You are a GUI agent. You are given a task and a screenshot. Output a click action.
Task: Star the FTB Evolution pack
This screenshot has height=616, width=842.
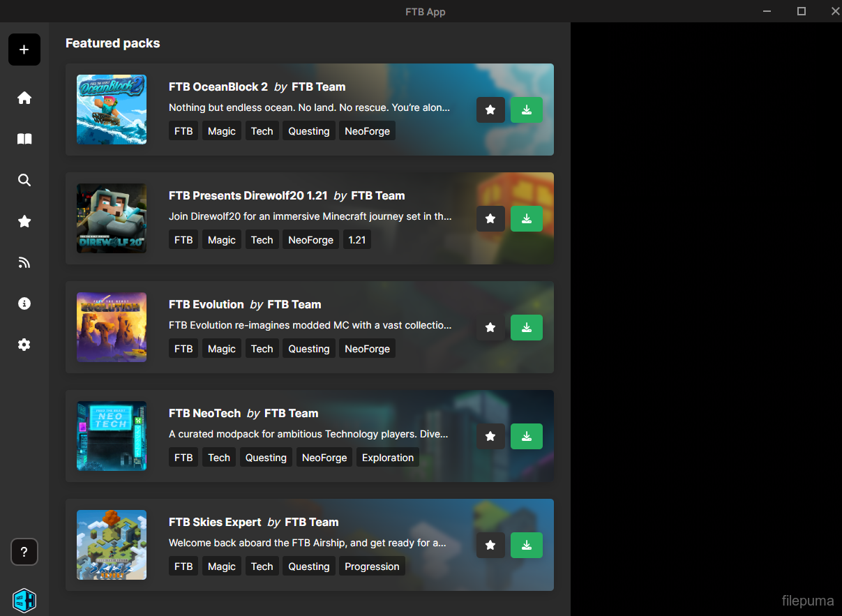pyautogui.click(x=490, y=327)
